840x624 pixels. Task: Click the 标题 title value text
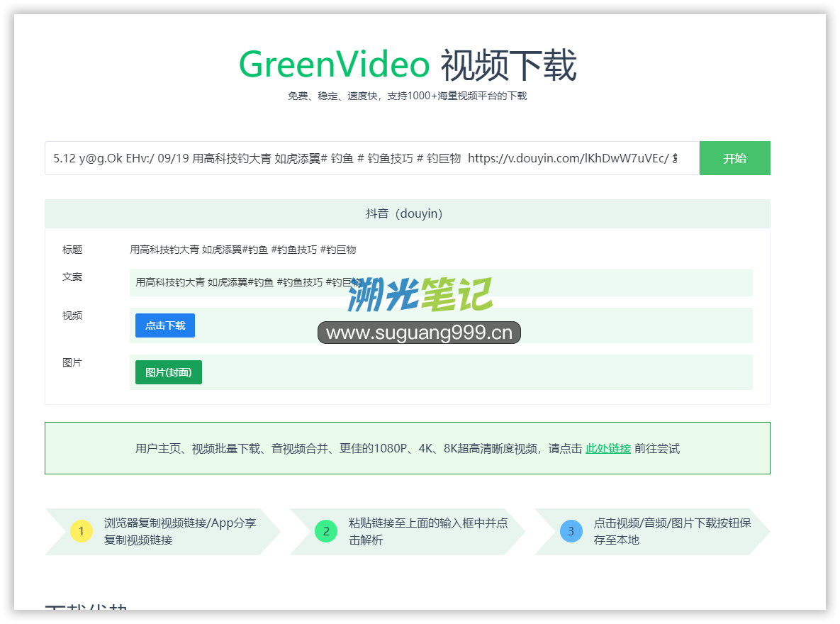(x=242, y=250)
